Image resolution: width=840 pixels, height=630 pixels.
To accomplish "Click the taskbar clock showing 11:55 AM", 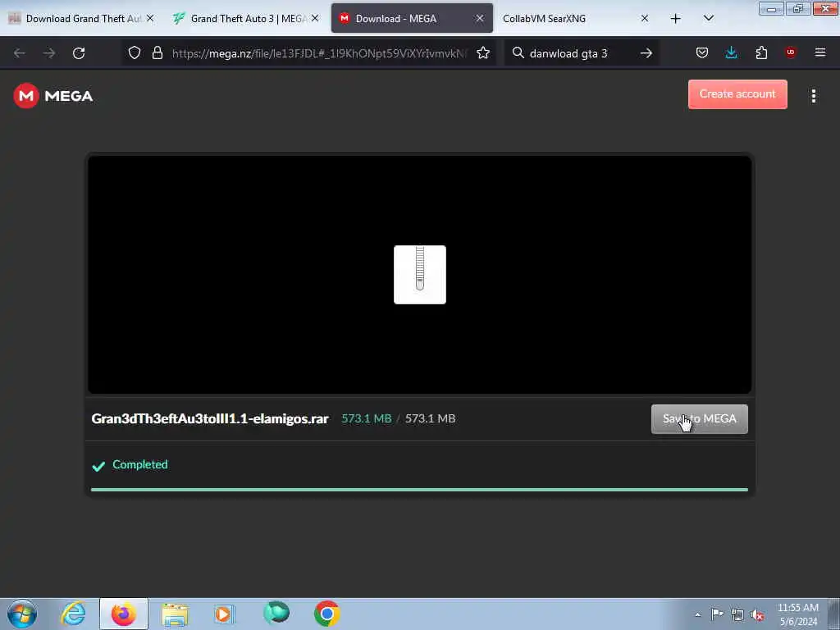I will click(x=797, y=614).
